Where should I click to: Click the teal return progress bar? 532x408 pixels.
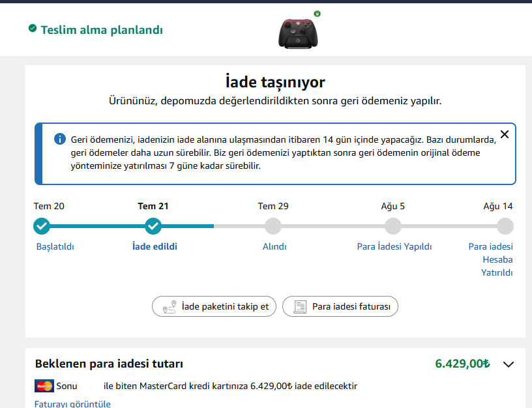[x=128, y=226]
